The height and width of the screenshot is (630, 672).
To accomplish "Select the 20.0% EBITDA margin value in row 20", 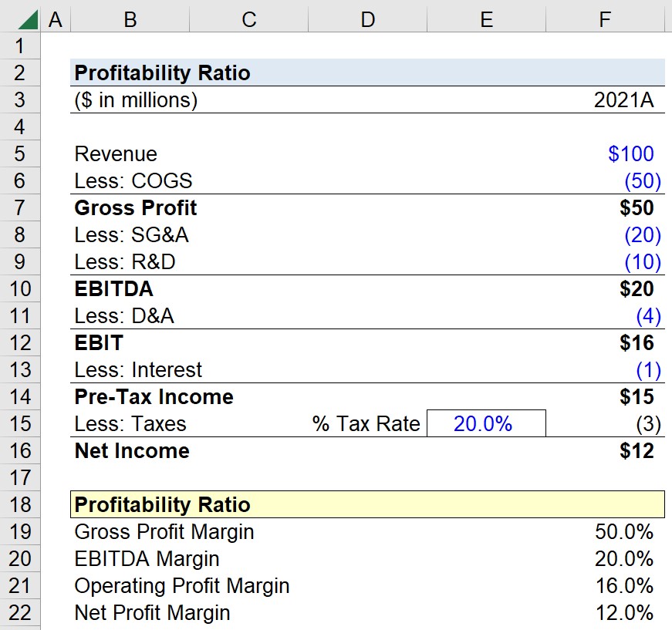I will (x=624, y=558).
